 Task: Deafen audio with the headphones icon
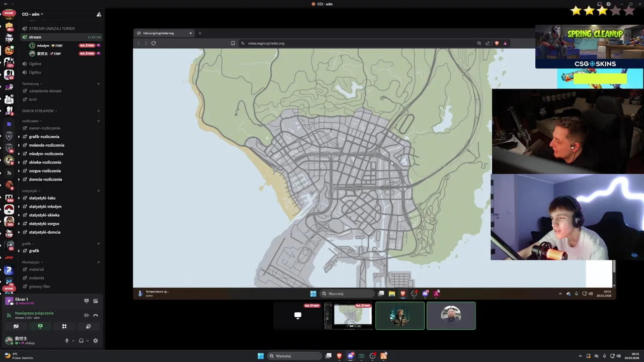[x=81, y=341]
